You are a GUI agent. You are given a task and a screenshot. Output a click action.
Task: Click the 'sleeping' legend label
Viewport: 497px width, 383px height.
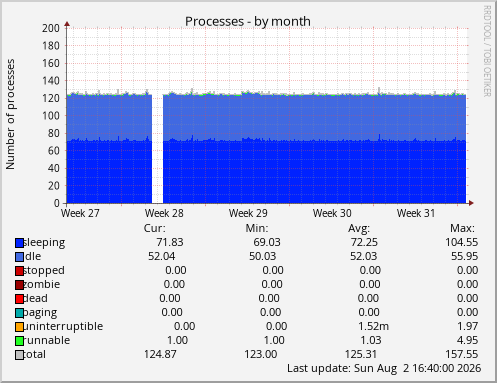click(x=44, y=243)
